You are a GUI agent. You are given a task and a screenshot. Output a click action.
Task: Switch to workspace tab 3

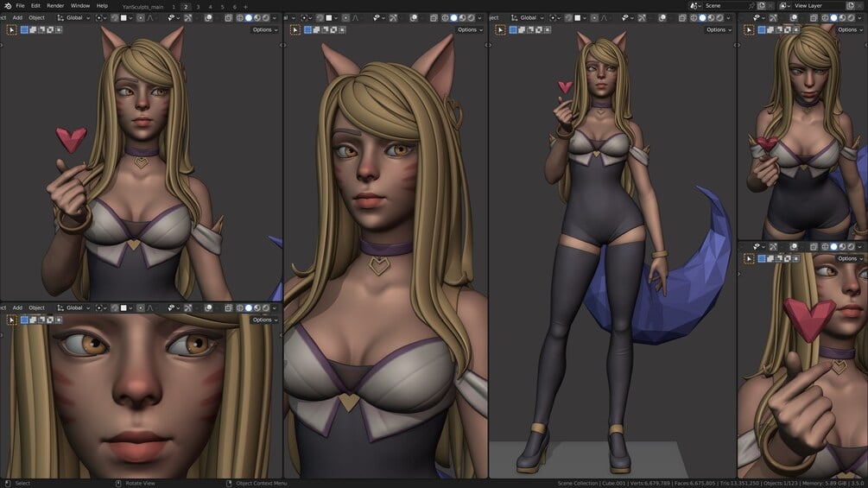[198, 7]
